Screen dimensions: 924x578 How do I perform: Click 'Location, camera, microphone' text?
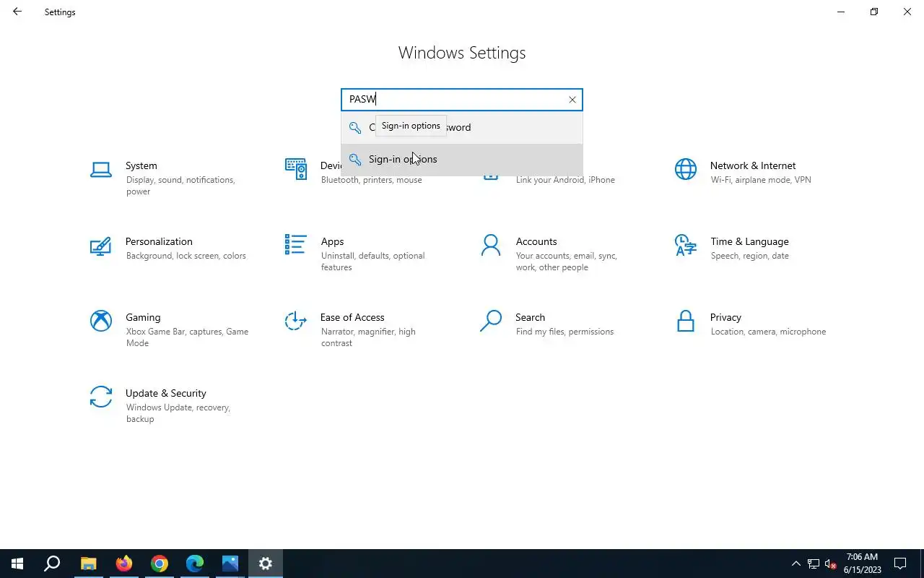(768, 332)
